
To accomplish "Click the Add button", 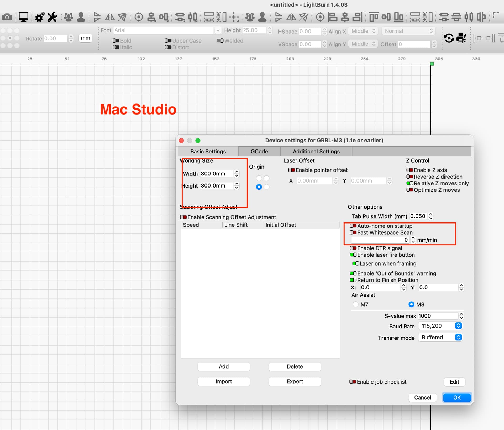I will click(224, 366).
